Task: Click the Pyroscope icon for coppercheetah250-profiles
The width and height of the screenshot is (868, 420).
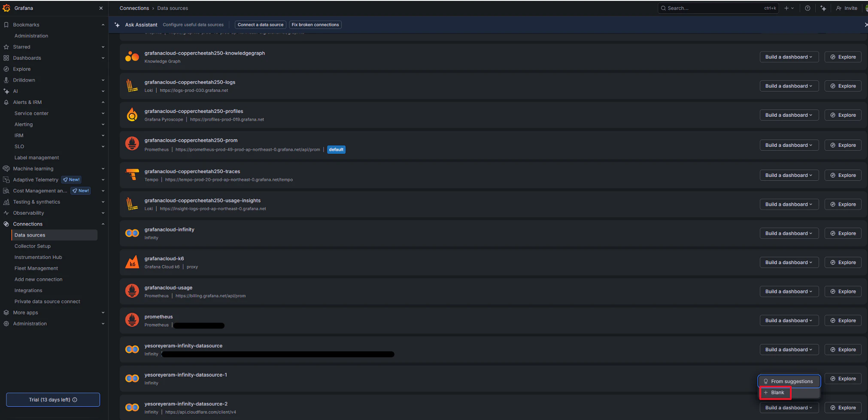Action: pyautogui.click(x=132, y=115)
